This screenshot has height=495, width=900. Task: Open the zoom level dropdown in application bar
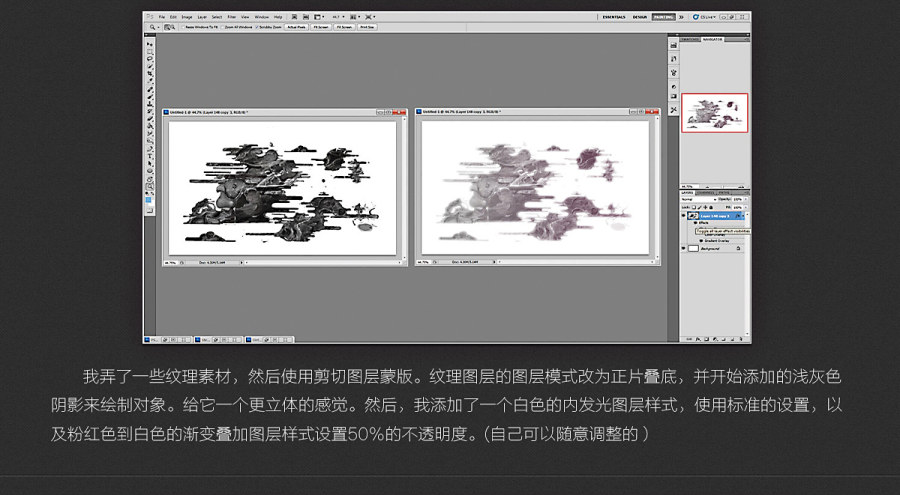(339, 17)
